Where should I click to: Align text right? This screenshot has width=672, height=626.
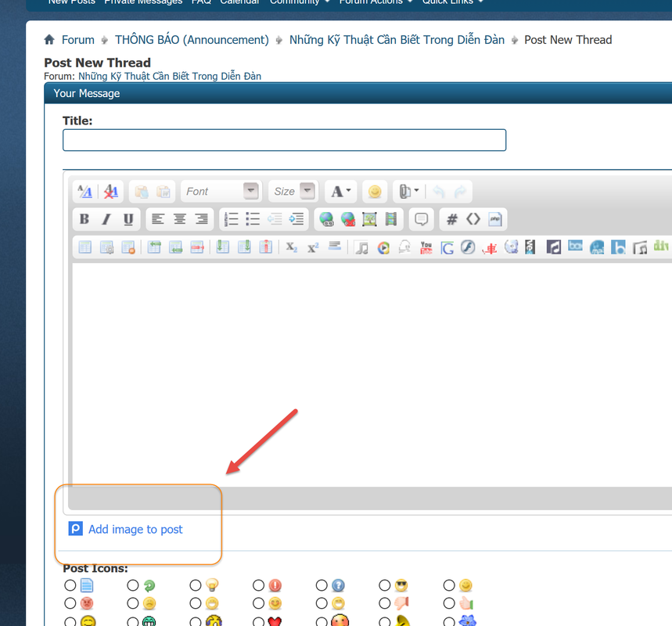[201, 219]
